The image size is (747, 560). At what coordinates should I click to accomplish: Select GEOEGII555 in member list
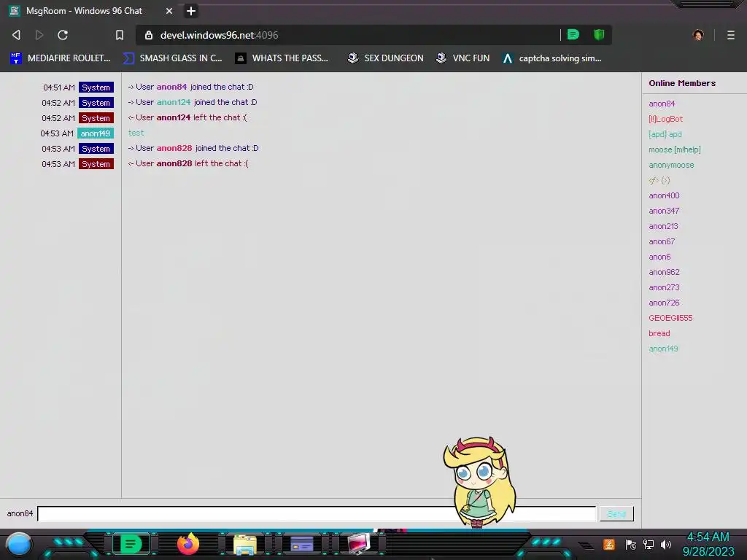point(670,318)
